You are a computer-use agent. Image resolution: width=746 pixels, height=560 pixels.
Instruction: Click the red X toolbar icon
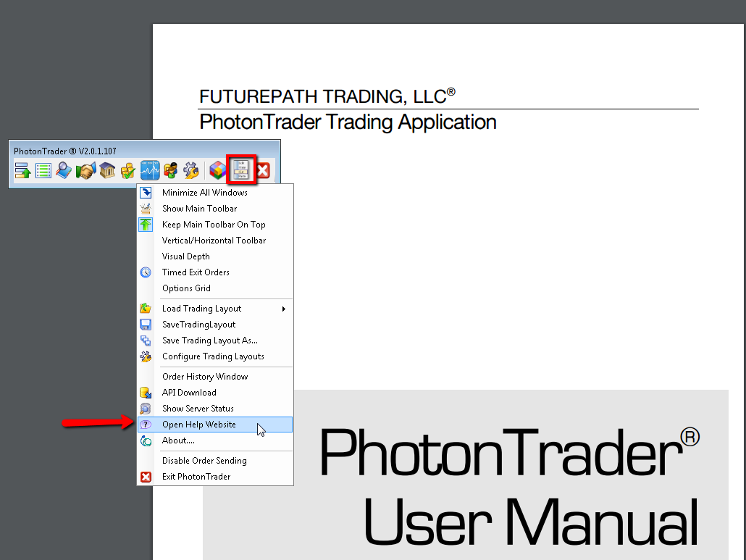[263, 170]
